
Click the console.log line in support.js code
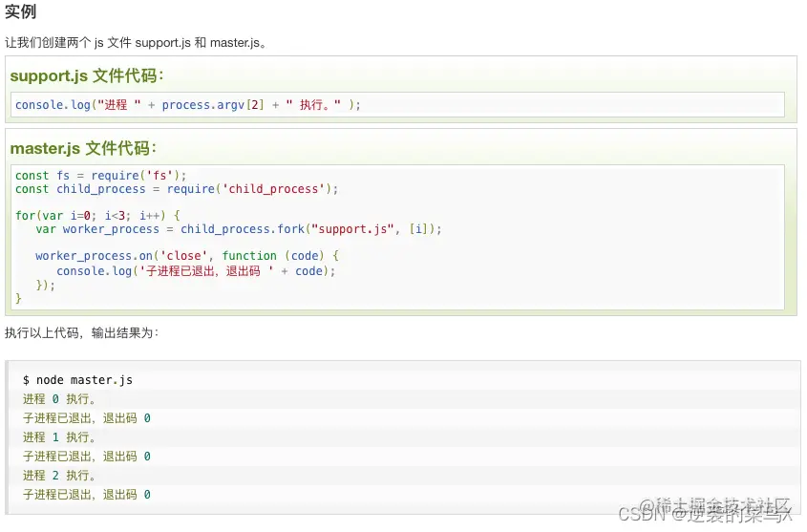tap(188, 105)
